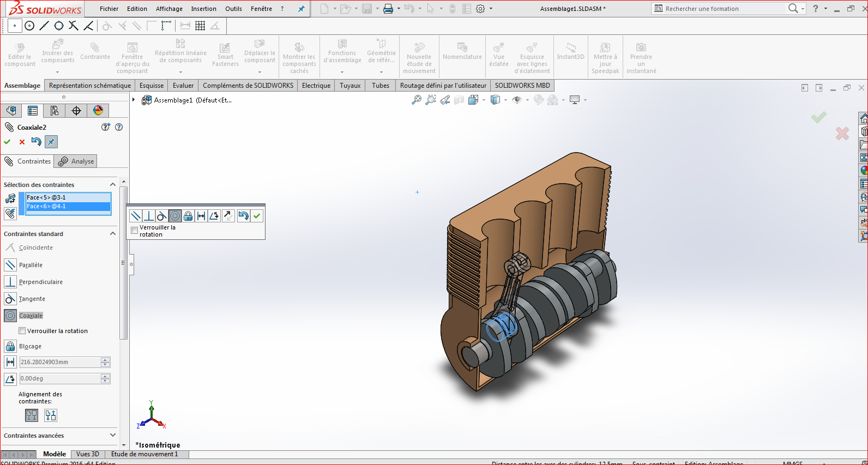
Task: Open the PropertyManager tab icon
Action: [33, 111]
